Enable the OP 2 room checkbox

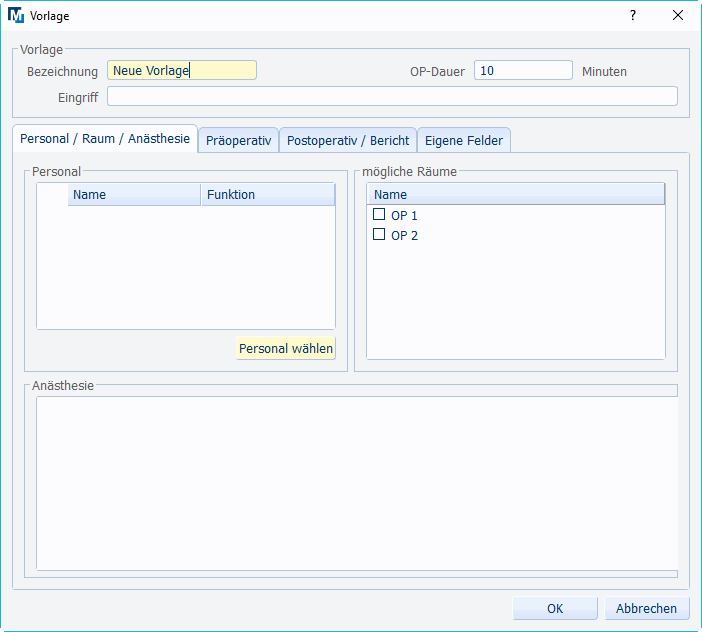tap(379, 235)
